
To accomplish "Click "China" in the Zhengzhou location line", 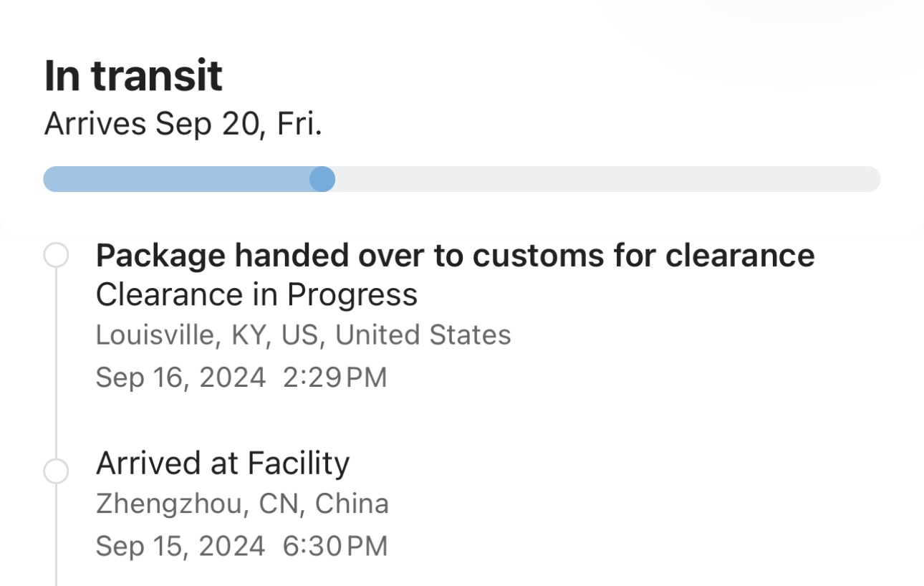I will pyautogui.click(x=352, y=504).
